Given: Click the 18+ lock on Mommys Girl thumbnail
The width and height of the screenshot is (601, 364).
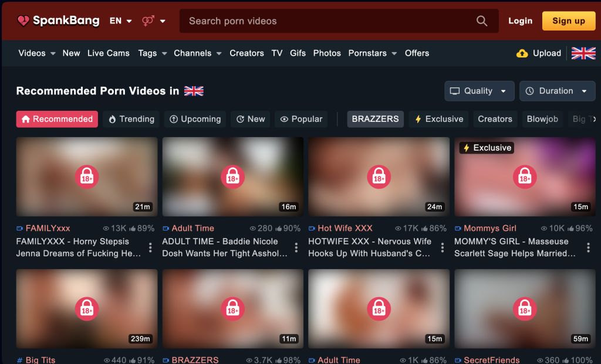Looking at the screenshot, I should [x=525, y=177].
